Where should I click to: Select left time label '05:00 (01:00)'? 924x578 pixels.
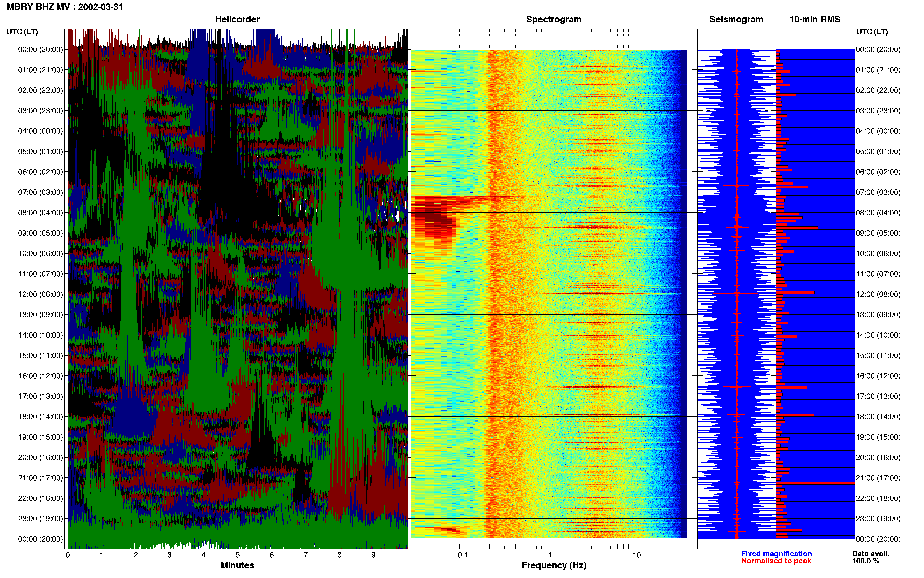(x=41, y=151)
